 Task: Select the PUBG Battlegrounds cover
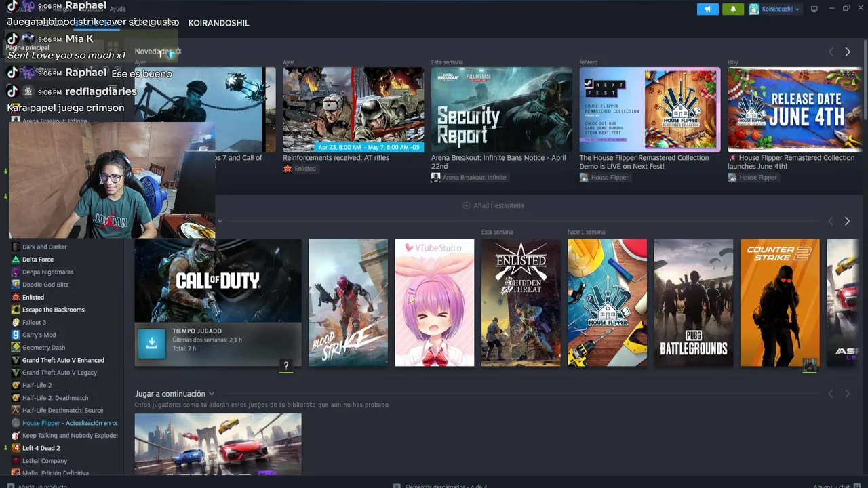point(694,302)
